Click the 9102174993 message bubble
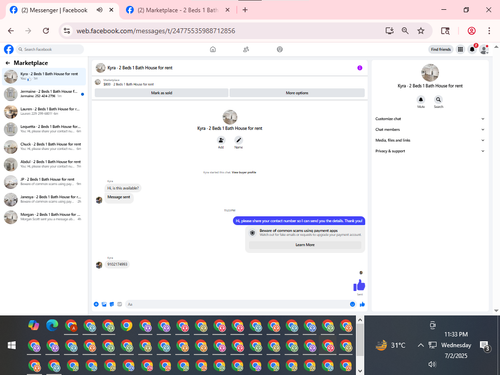This screenshot has height=375, width=500. [x=117, y=264]
